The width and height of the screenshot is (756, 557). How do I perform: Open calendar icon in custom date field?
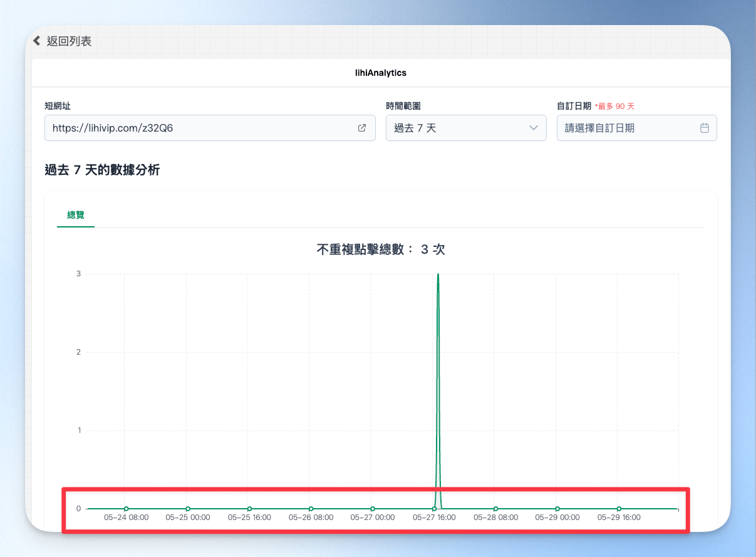coord(704,128)
